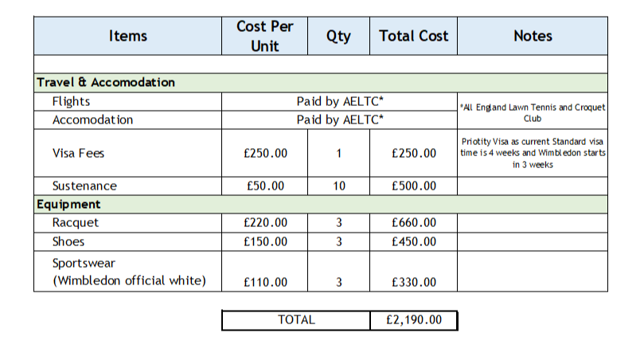
Task: Select the Total Cost header cell
Action: point(413,36)
